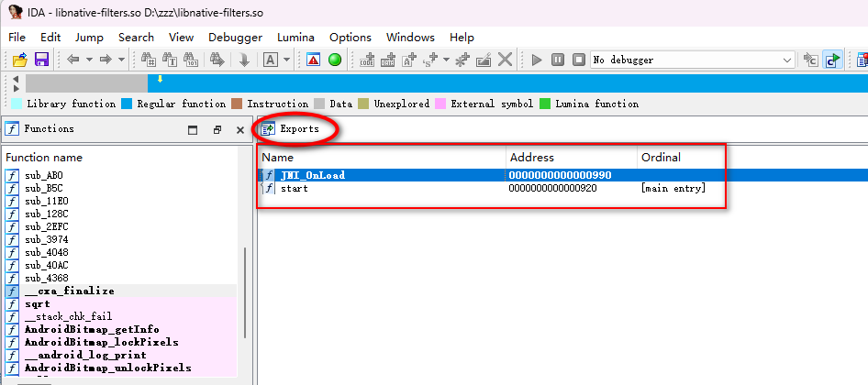
Task: Open the File menu
Action: tap(17, 37)
